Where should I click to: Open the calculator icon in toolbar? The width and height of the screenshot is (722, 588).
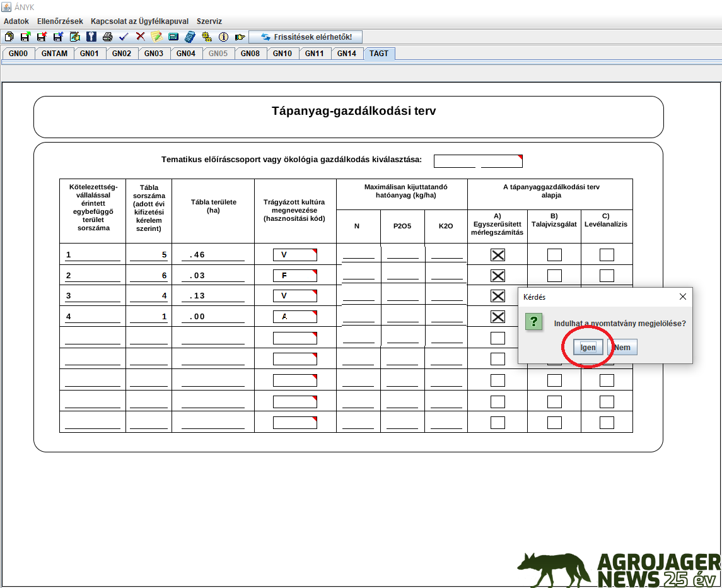pyautogui.click(x=189, y=37)
